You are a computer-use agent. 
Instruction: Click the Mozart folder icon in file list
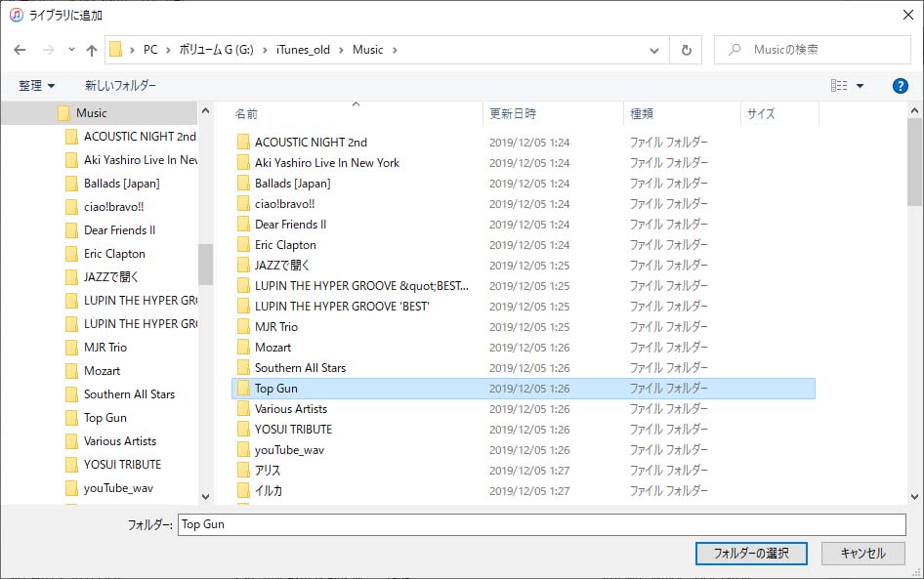(243, 348)
